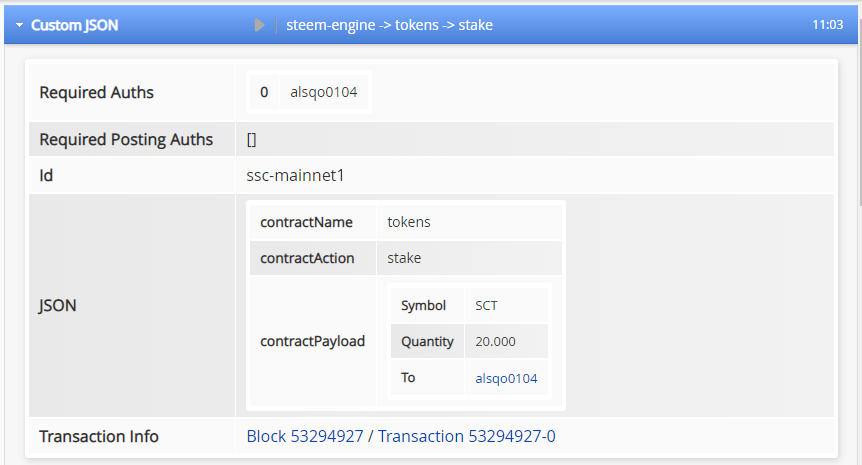The height and width of the screenshot is (465, 862).
Task: Open Transaction 53294927-0 link
Action: pos(467,436)
